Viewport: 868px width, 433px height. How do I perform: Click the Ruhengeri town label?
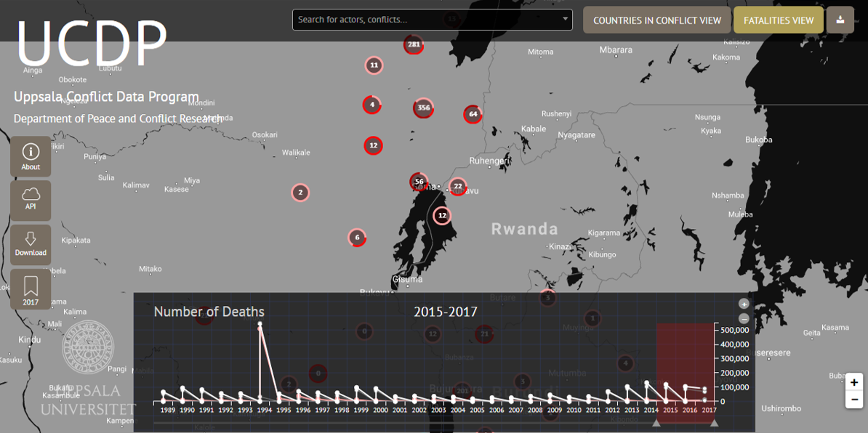point(490,161)
